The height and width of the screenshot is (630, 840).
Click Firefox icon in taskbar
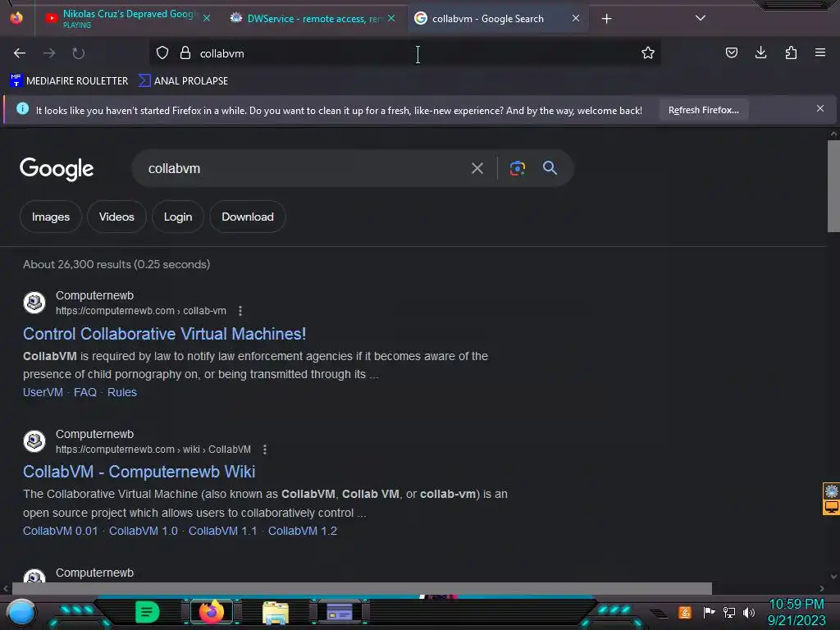tap(211, 611)
